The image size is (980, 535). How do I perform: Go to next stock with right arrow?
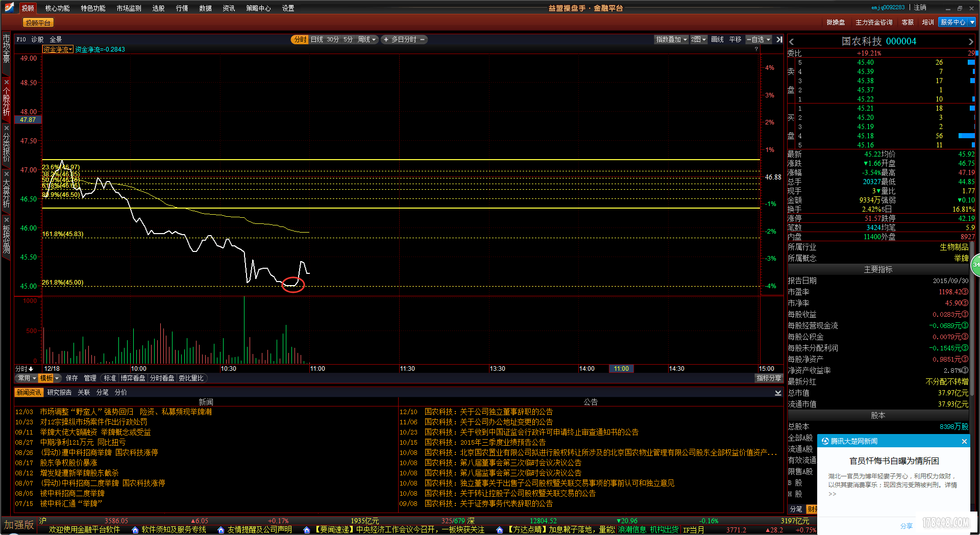tap(971, 42)
